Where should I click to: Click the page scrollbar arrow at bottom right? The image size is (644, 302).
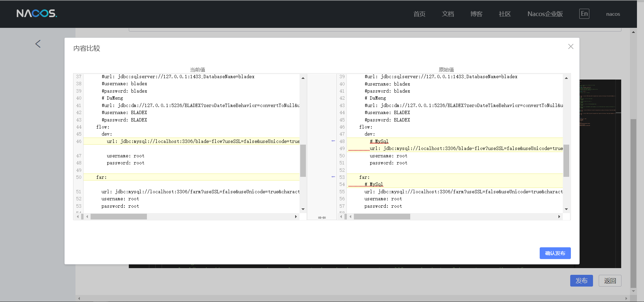click(633, 291)
